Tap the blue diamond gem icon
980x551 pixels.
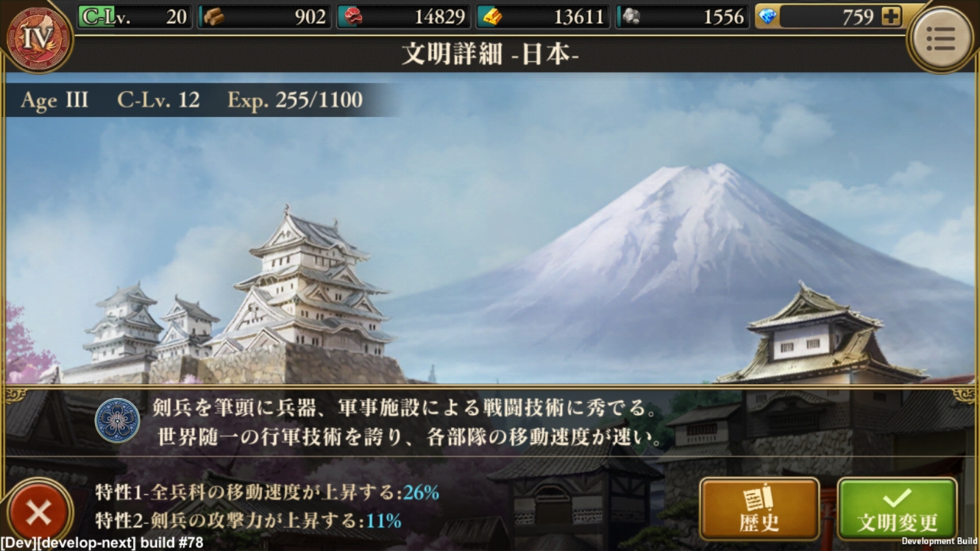768,17
